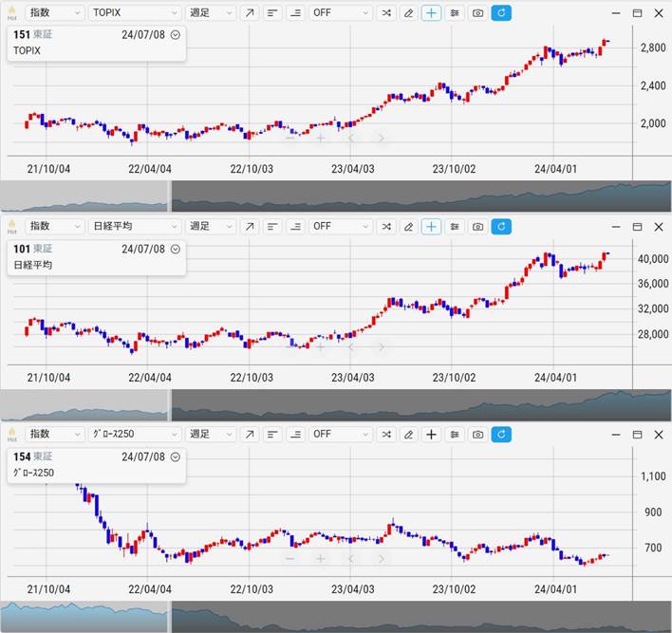The image size is (672, 633).
Task: Open the 指数 category dropdown in TOPIX panel
Action: 54,13
